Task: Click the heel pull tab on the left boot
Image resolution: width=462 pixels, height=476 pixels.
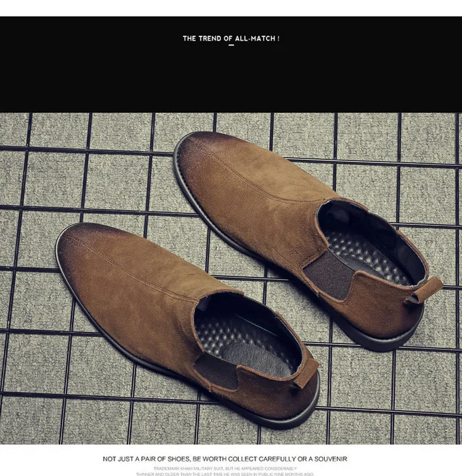Action: pos(306,374)
